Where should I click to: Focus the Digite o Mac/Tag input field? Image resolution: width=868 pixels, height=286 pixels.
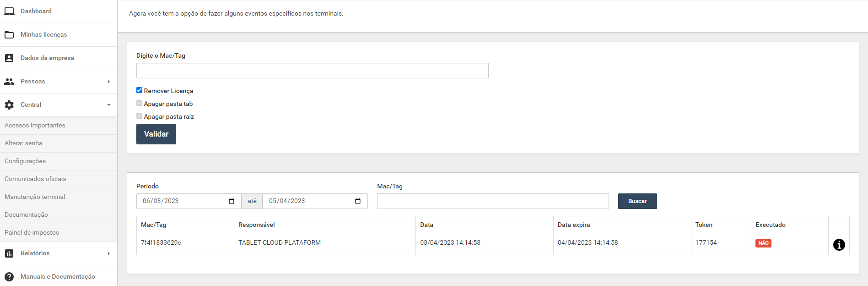point(312,71)
